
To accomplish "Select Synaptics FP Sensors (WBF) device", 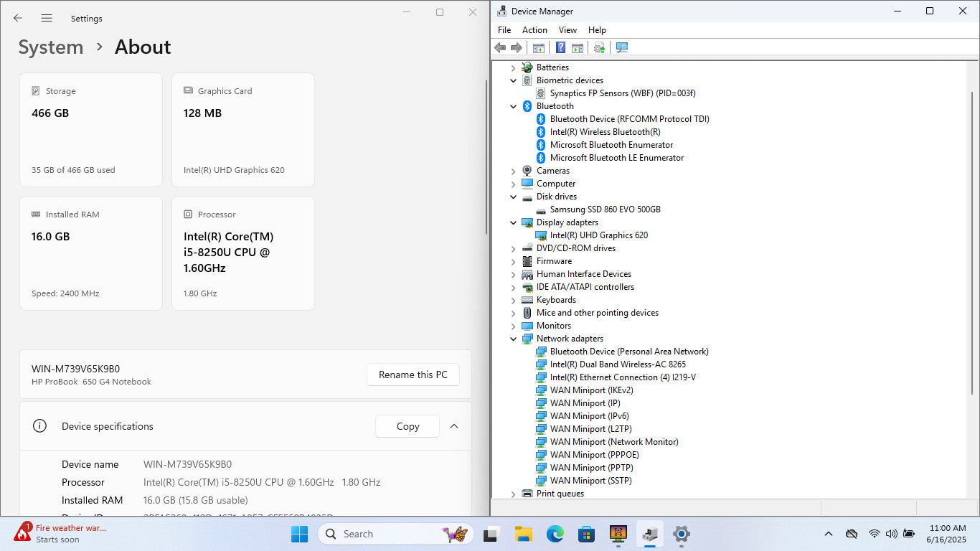I will coord(623,93).
